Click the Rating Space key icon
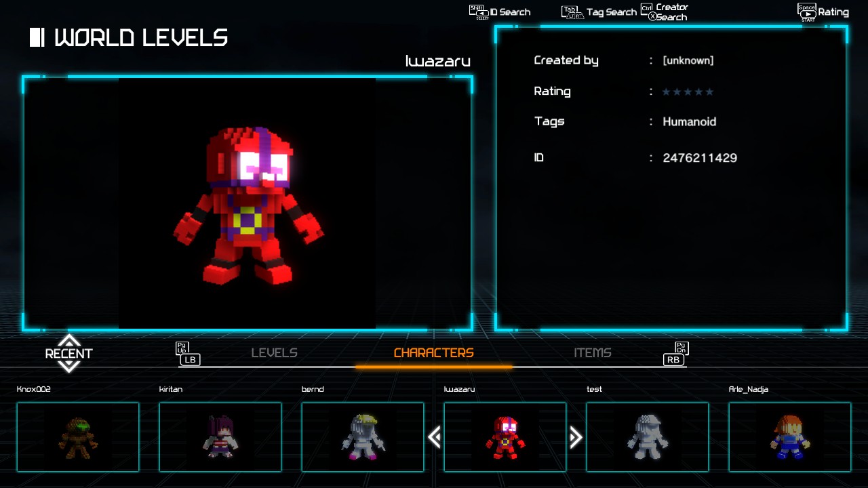868x488 pixels. (x=807, y=12)
